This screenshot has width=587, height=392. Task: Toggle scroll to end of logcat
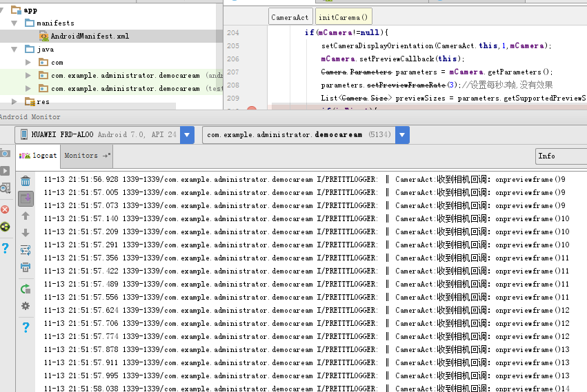tap(26, 198)
